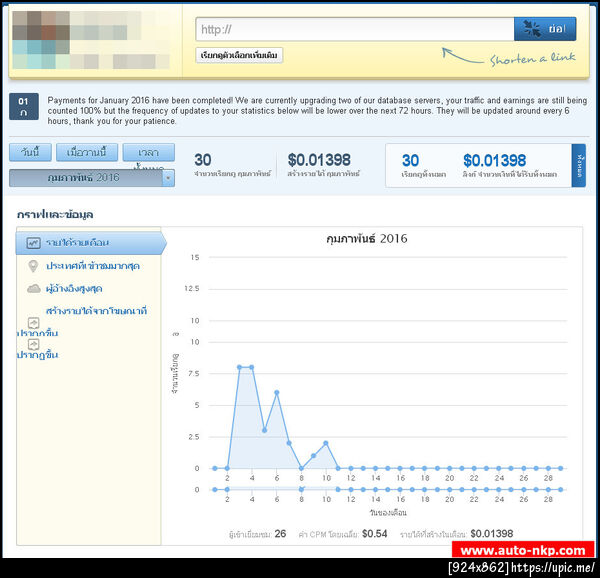600x578 pixels.
Task: Click total earnings $0.01398 in totals box
Action: [494, 161]
